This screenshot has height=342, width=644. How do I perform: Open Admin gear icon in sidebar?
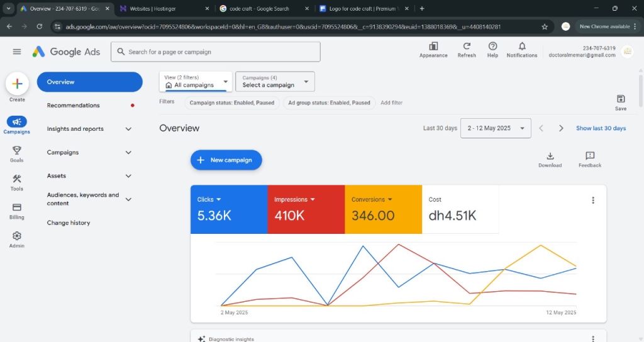(17, 236)
